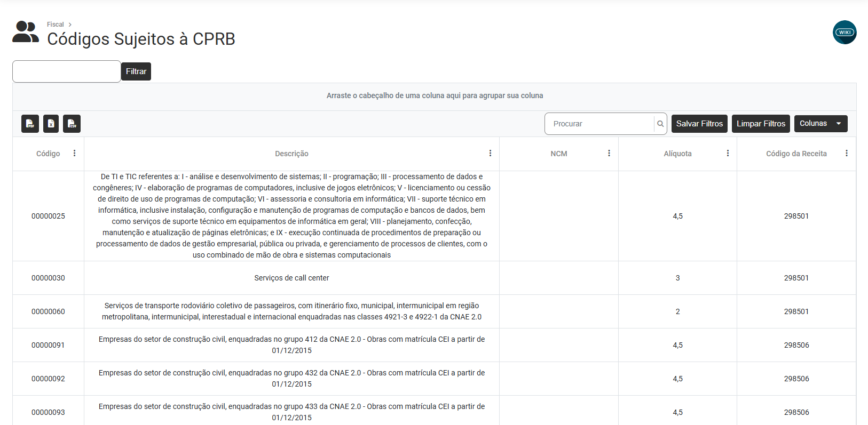Open the WIKI help icon
This screenshot has width=868, height=425.
pyautogui.click(x=845, y=32)
